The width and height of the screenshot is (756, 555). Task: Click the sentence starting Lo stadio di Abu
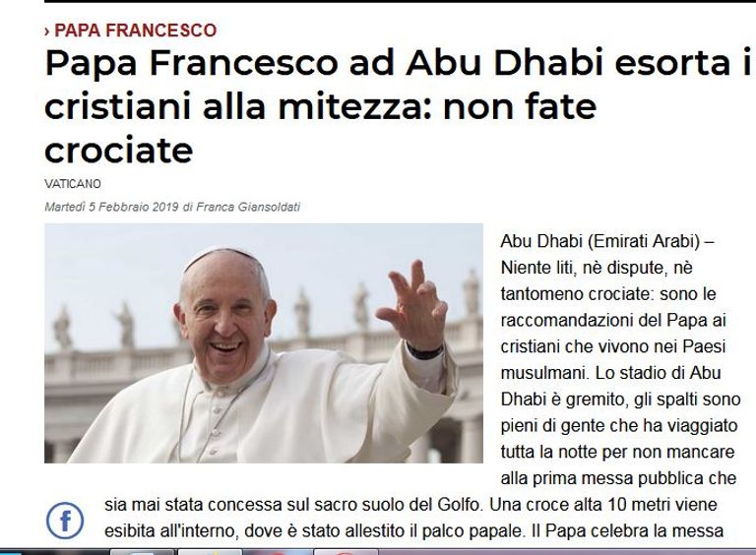(659, 373)
